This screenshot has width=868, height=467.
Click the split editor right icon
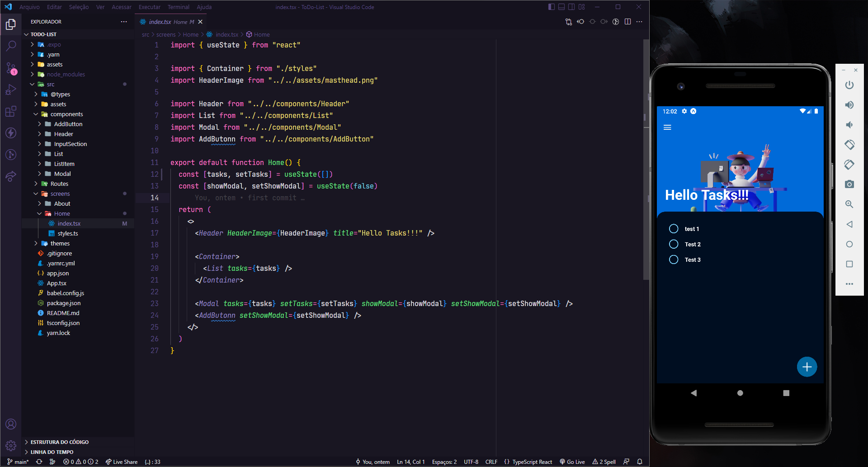(x=627, y=22)
